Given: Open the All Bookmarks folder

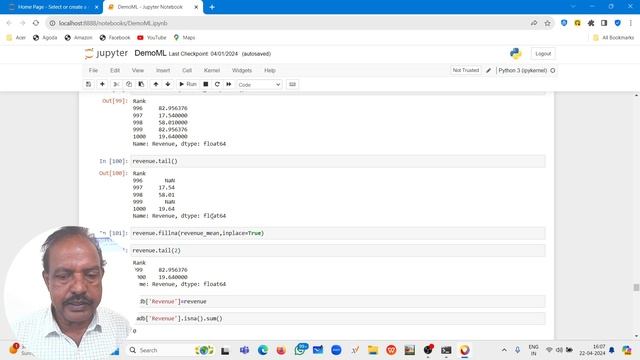Looking at the screenshot, I should point(613,38).
